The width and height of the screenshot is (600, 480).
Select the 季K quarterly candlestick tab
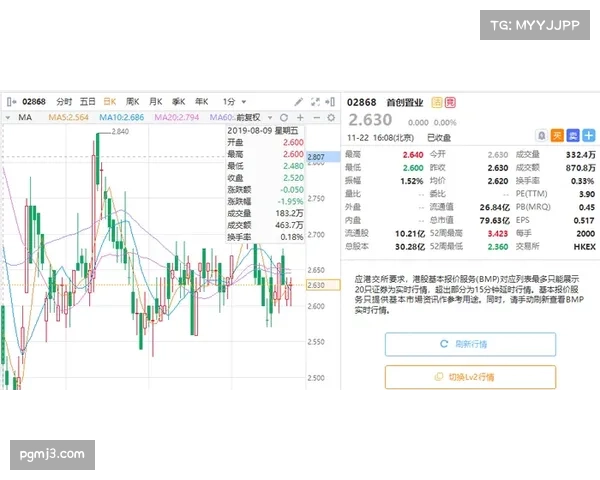coord(178,102)
